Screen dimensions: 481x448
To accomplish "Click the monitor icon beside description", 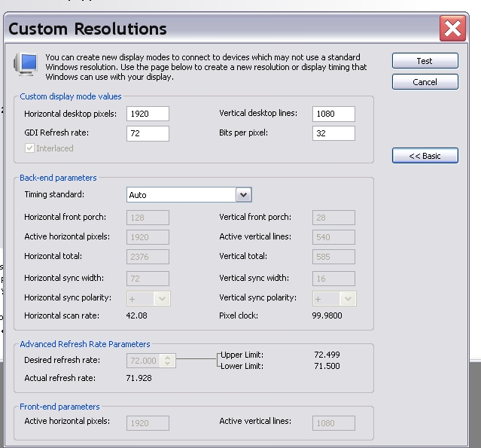I will click(x=26, y=64).
